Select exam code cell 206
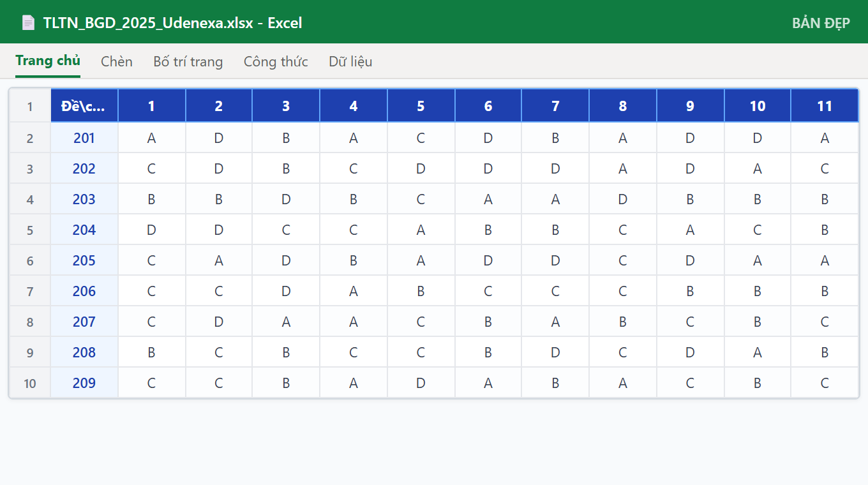Viewport: 868px width, 485px height. (85, 291)
